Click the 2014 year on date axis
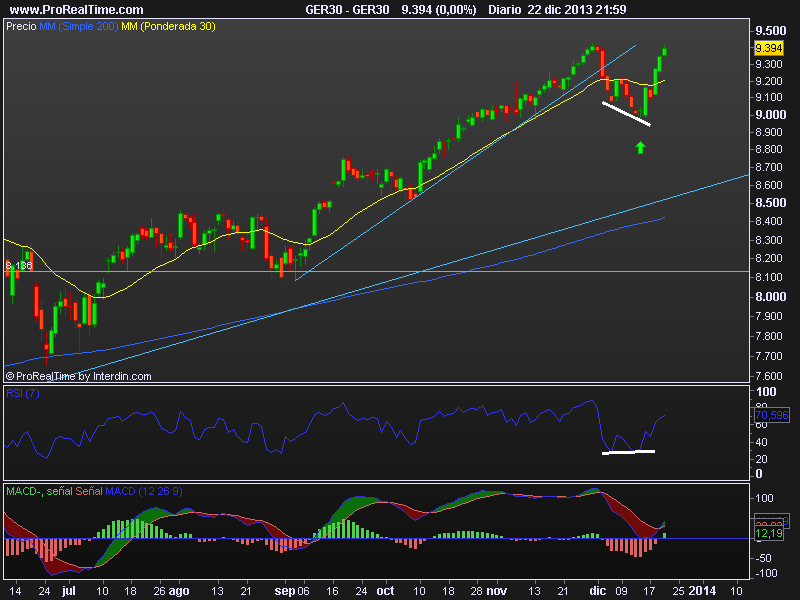Image resolution: width=800 pixels, height=600 pixels. pyautogui.click(x=702, y=590)
